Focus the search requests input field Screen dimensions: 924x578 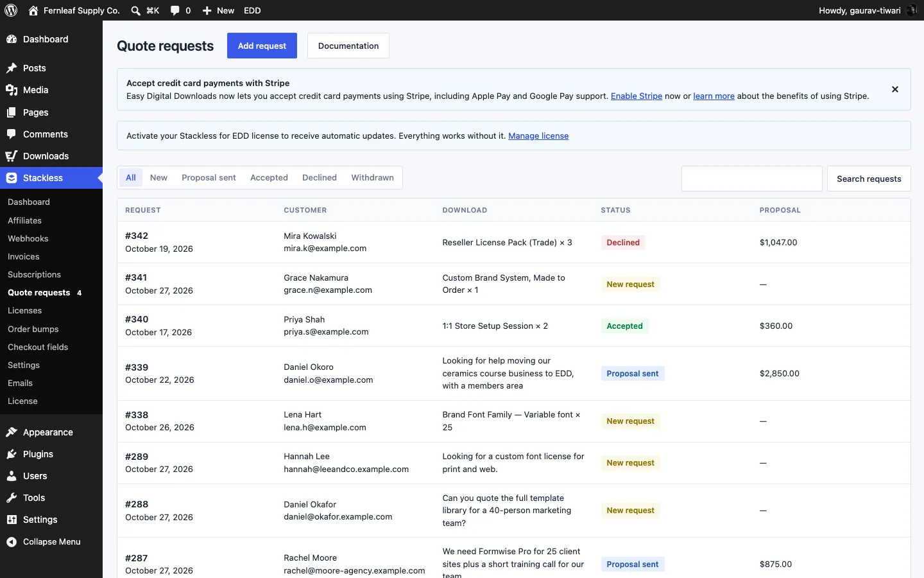tap(751, 179)
